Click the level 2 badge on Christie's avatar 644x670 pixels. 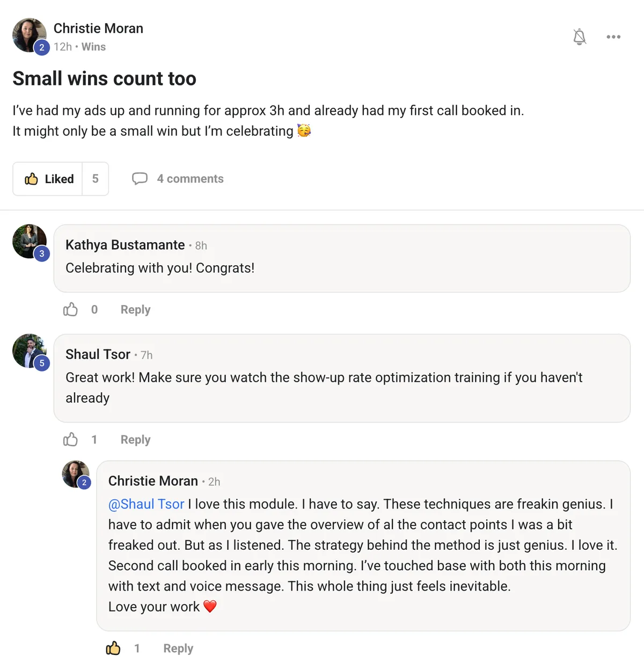(x=40, y=47)
